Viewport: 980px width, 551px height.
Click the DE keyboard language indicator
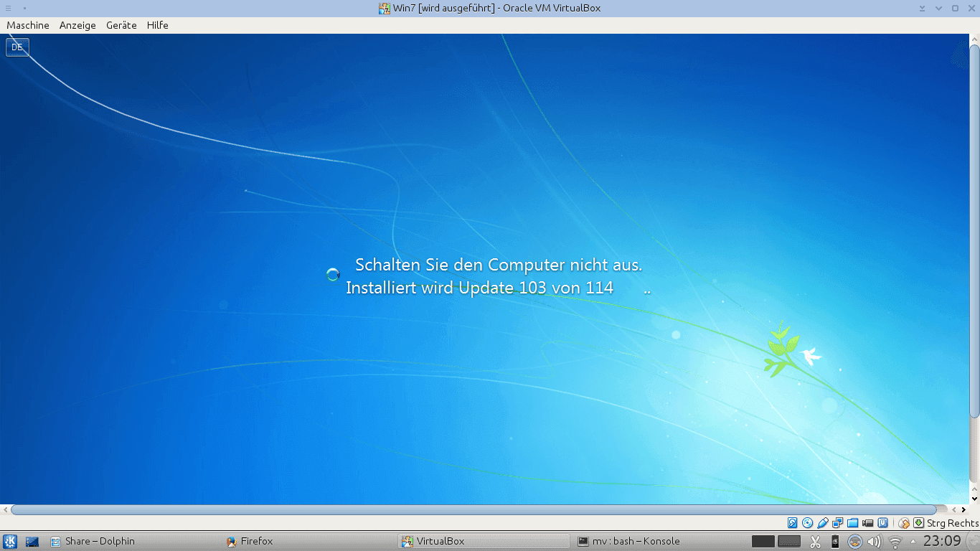(17, 47)
